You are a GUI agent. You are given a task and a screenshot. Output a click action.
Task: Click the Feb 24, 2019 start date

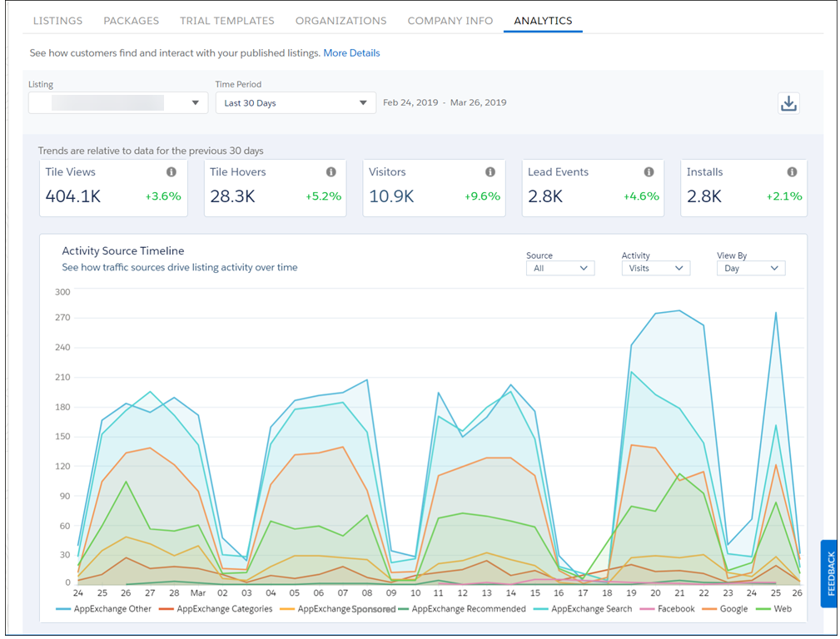pos(410,102)
